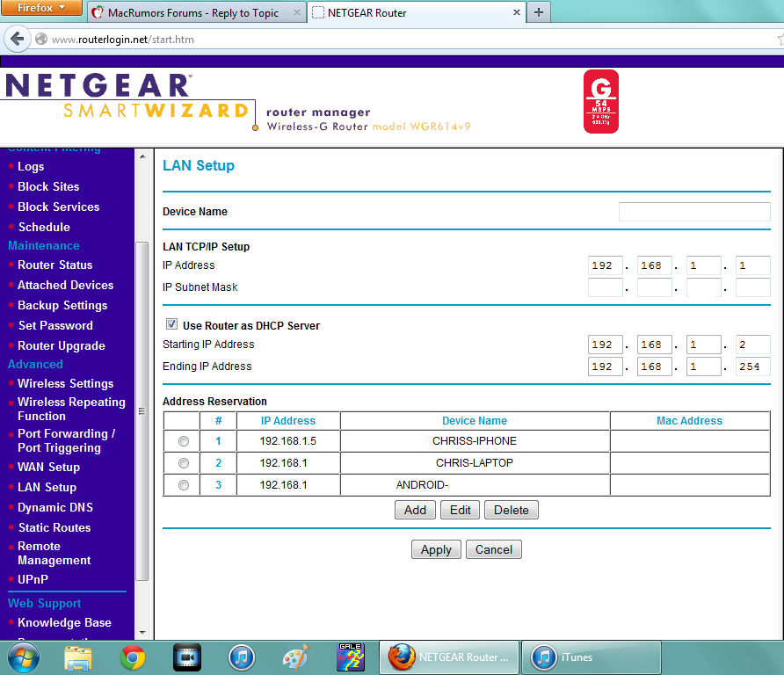
Task: Select the NETGEAR Router browser tab
Action: pos(367,13)
